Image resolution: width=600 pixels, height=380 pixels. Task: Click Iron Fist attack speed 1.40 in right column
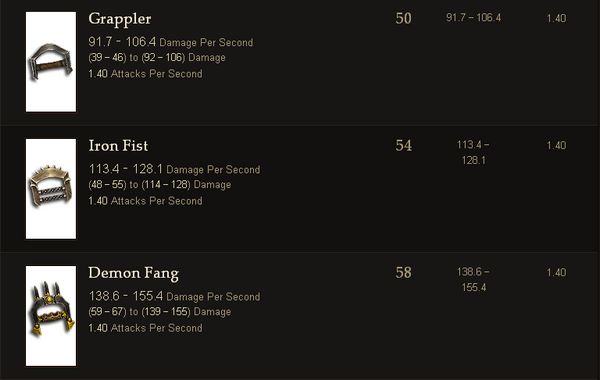(556, 145)
